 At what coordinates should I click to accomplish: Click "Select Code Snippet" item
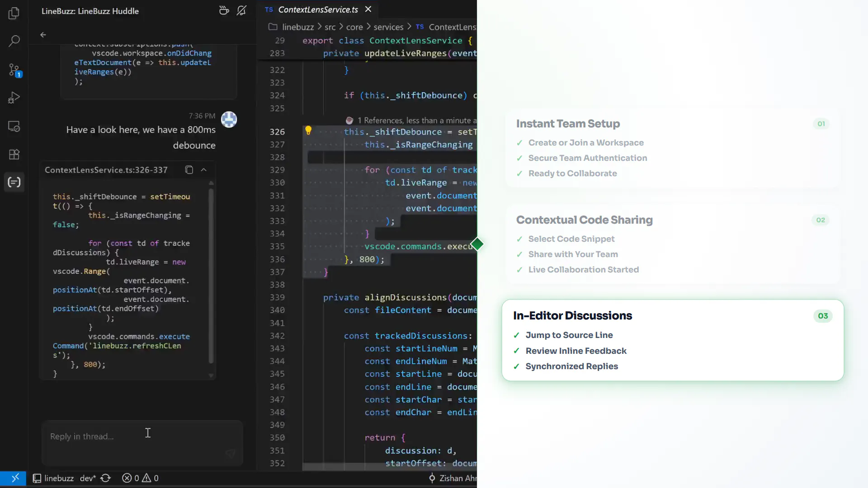[x=571, y=239]
